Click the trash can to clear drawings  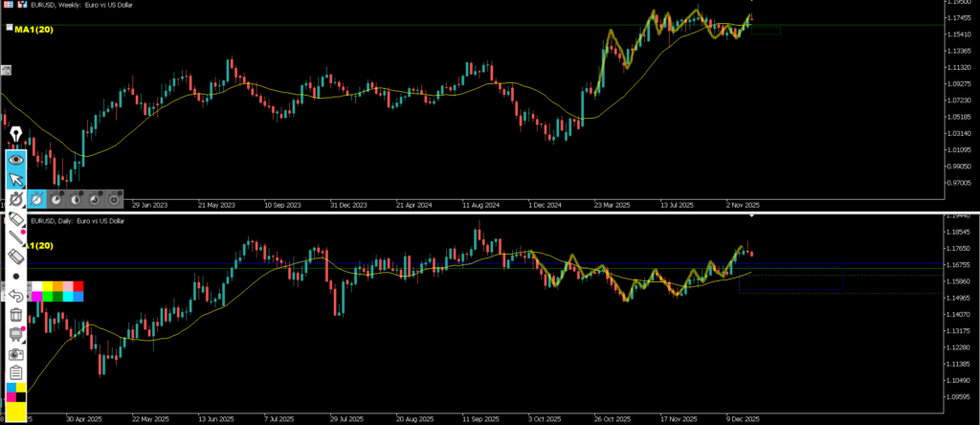point(15,315)
